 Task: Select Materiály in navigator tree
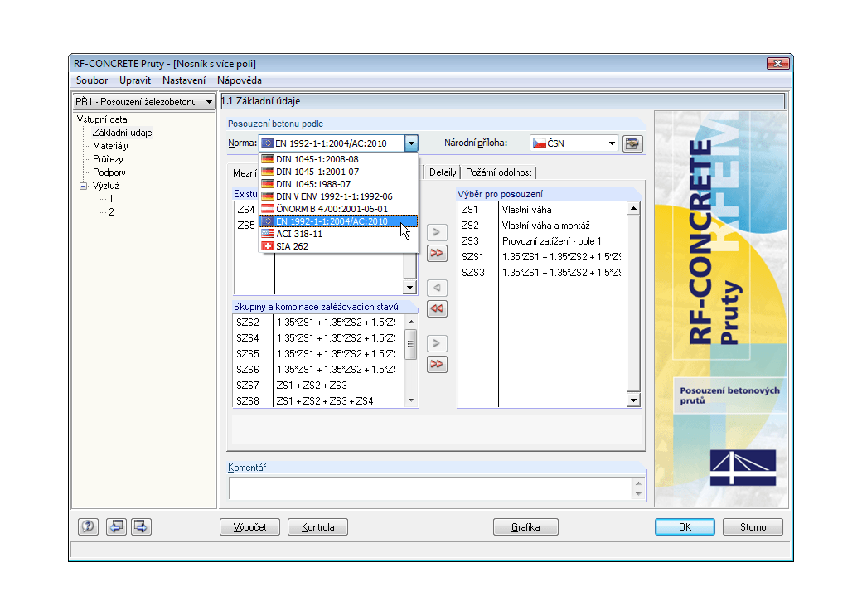tap(110, 146)
